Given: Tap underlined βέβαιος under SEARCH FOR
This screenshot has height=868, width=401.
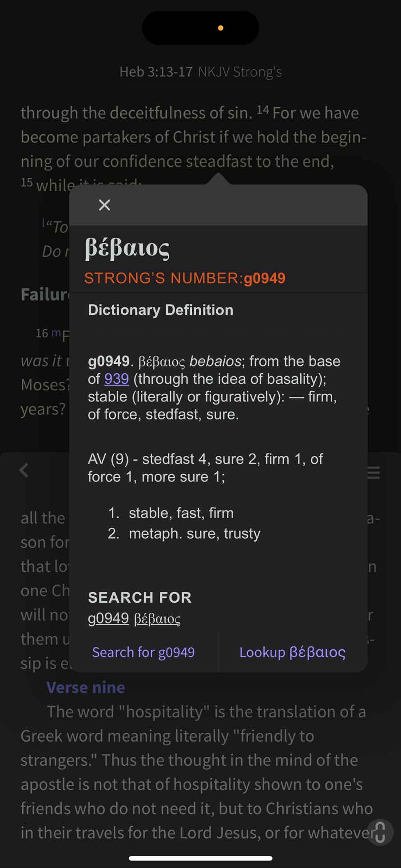Looking at the screenshot, I should point(157,618).
